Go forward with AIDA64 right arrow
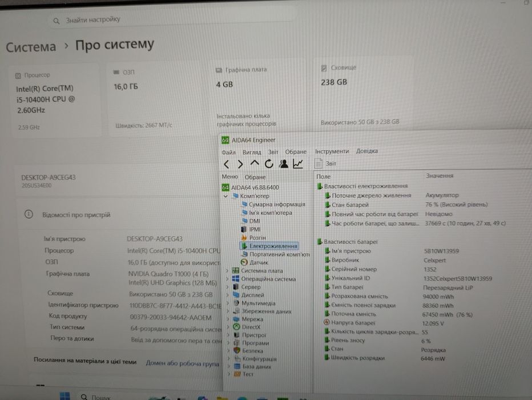The height and width of the screenshot is (400, 532). tap(240, 165)
